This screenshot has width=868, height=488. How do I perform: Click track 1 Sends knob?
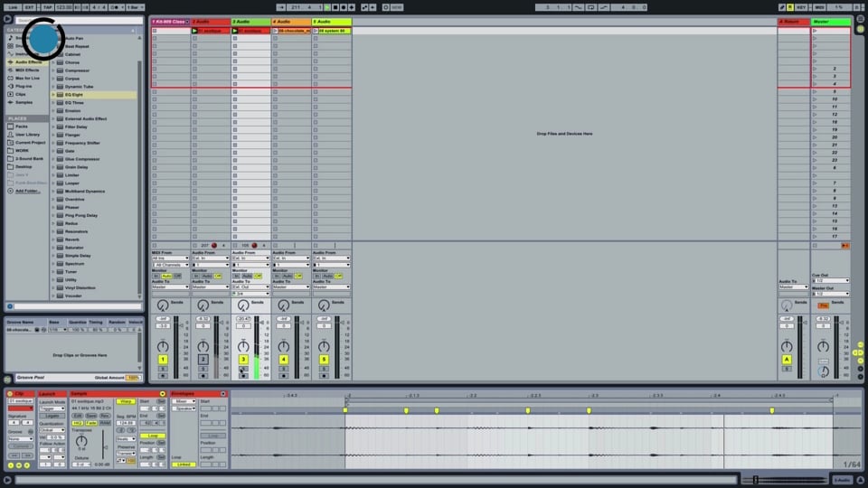163,305
